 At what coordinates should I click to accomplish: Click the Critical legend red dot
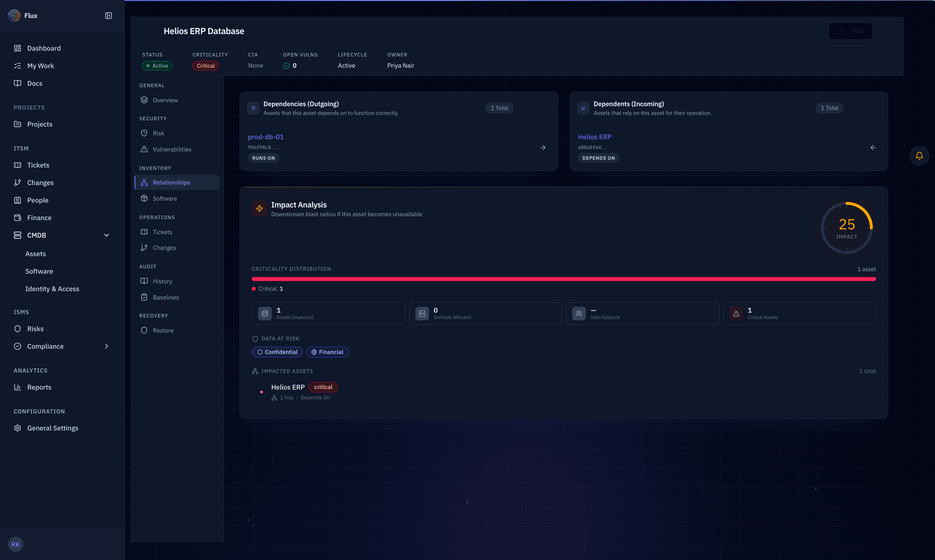pyautogui.click(x=253, y=289)
